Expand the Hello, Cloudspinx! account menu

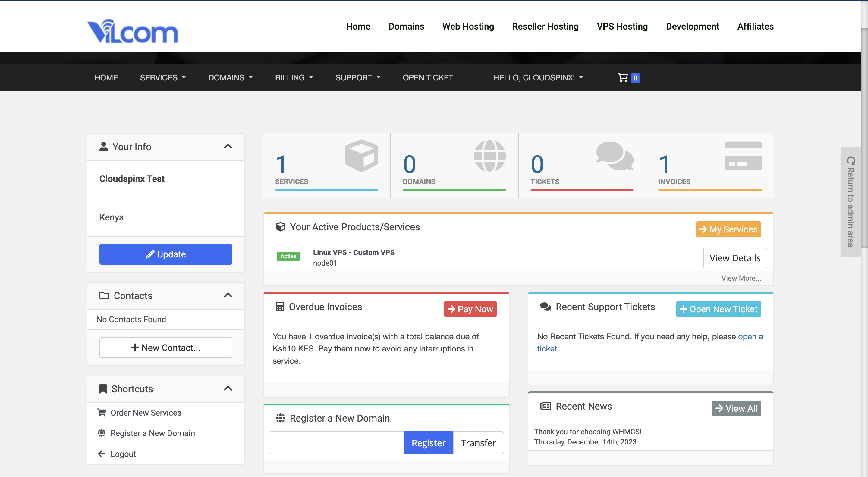pyautogui.click(x=538, y=78)
